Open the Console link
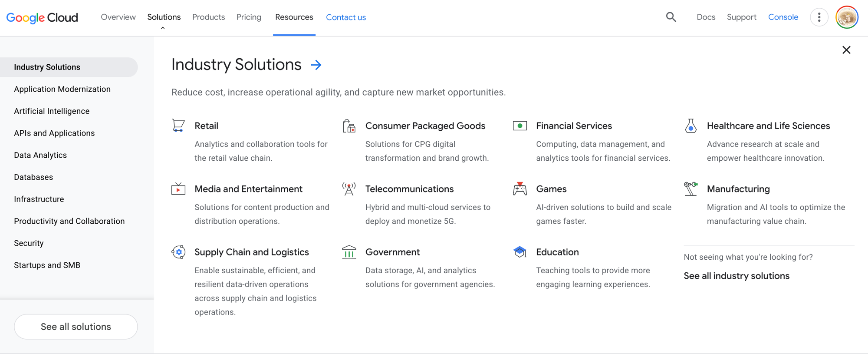Image resolution: width=868 pixels, height=354 pixels. click(783, 17)
